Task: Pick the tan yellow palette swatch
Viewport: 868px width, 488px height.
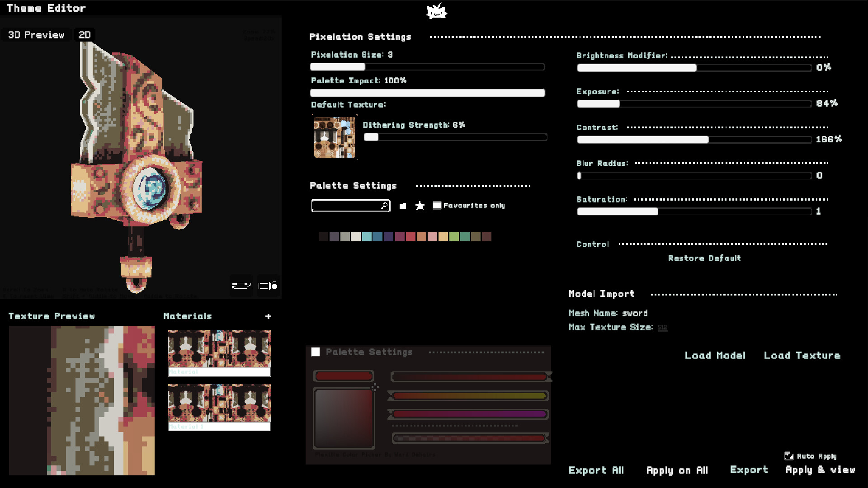Action: tap(443, 236)
